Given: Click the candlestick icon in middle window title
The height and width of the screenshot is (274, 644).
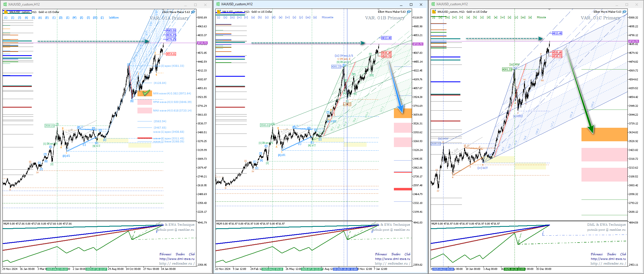Looking at the screenshot, I should (x=218, y=4).
